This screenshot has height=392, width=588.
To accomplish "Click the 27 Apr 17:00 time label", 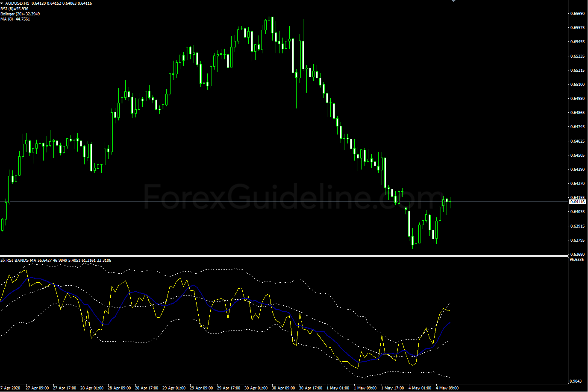I will coord(65,388).
